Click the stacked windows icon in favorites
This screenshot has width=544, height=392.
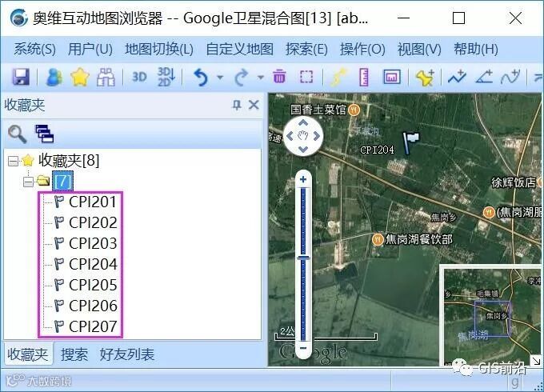tap(45, 134)
